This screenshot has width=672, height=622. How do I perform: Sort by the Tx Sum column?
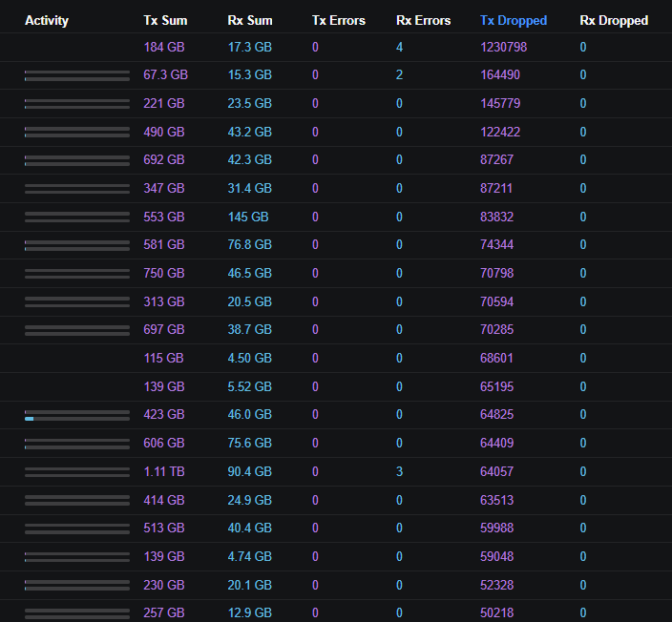coord(165,20)
